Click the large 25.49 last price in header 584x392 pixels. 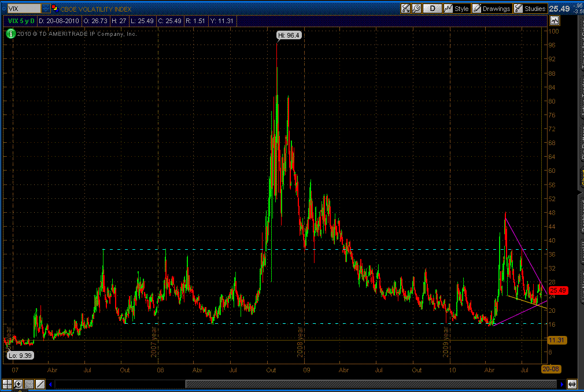[559, 9]
